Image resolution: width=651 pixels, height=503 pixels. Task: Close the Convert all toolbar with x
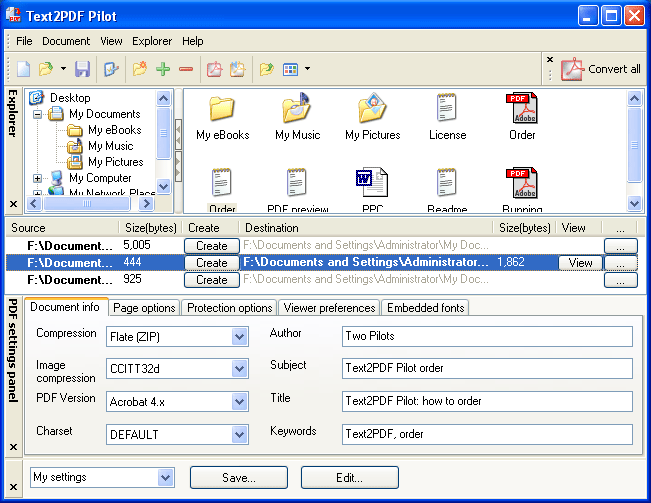[550, 60]
